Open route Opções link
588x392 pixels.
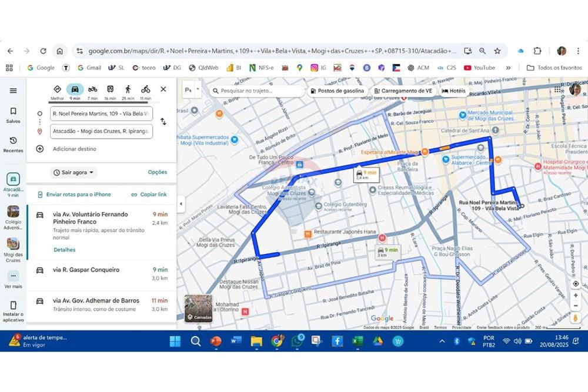pos(157,173)
